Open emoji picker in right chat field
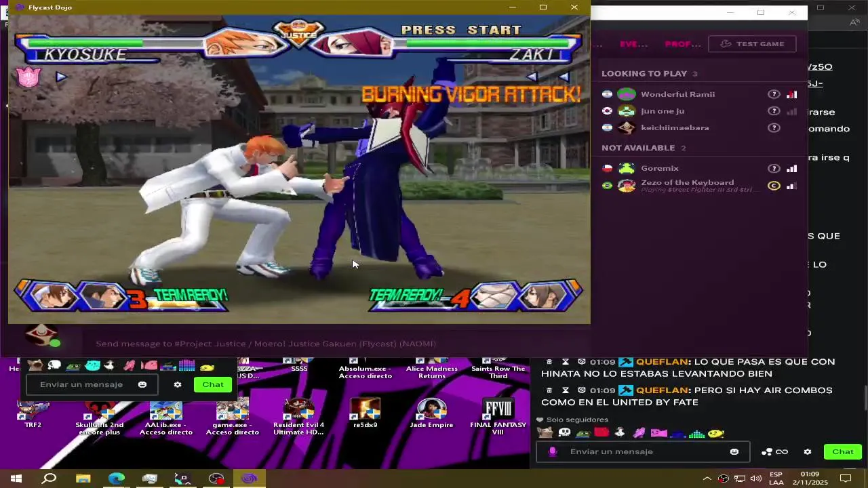Screen dimensions: 868x488 tap(734, 451)
